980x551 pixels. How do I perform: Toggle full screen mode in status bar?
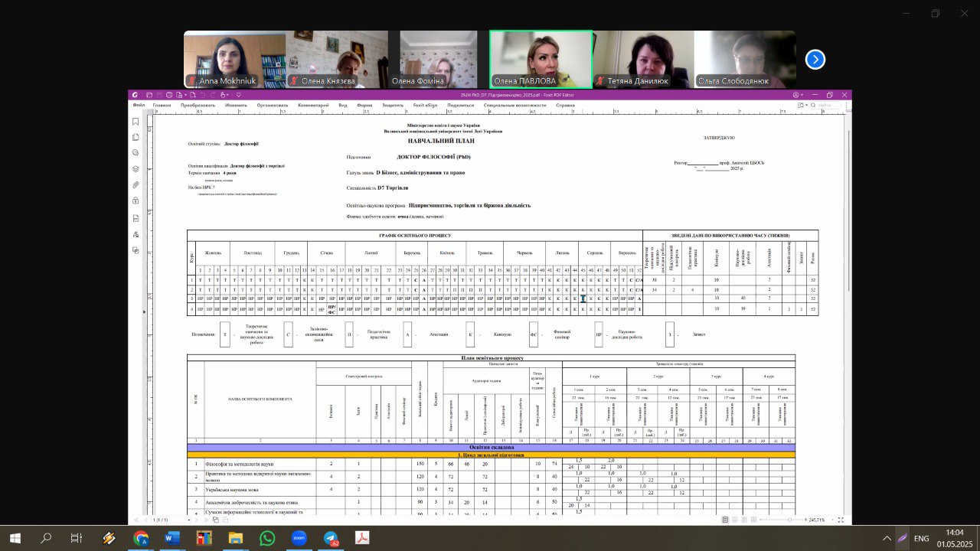841,520
